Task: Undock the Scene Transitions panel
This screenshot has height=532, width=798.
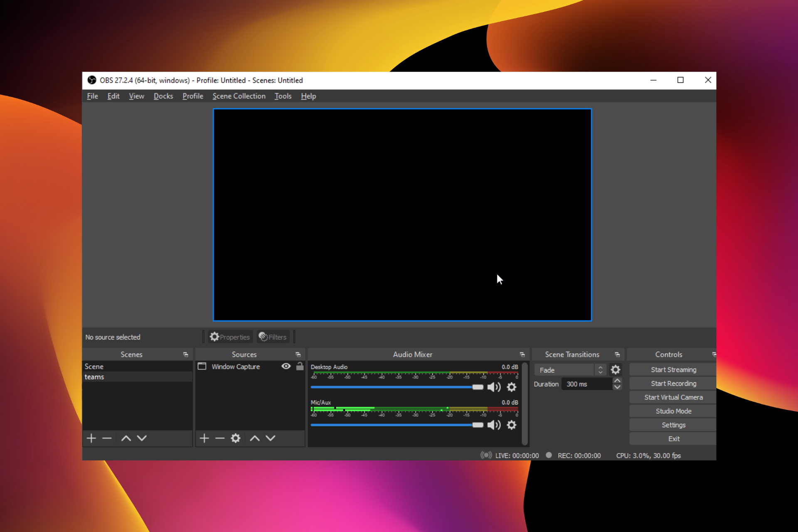Action: tap(617, 355)
